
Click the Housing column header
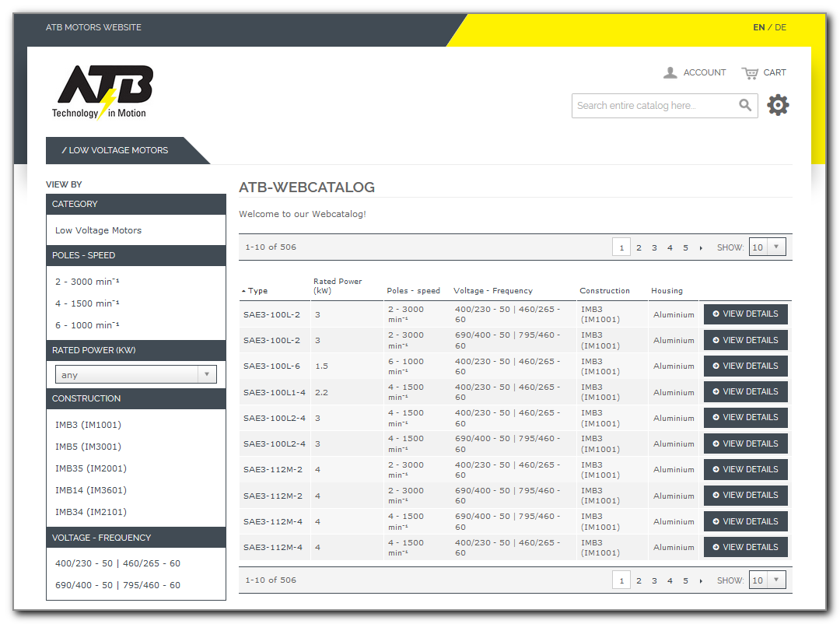pos(667,290)
